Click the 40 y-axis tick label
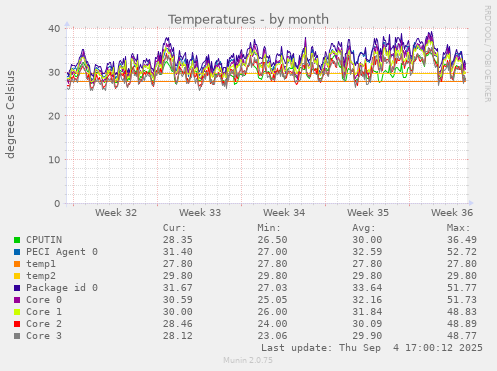The width and height of the screenshot is (497, 371). [54, 28]
